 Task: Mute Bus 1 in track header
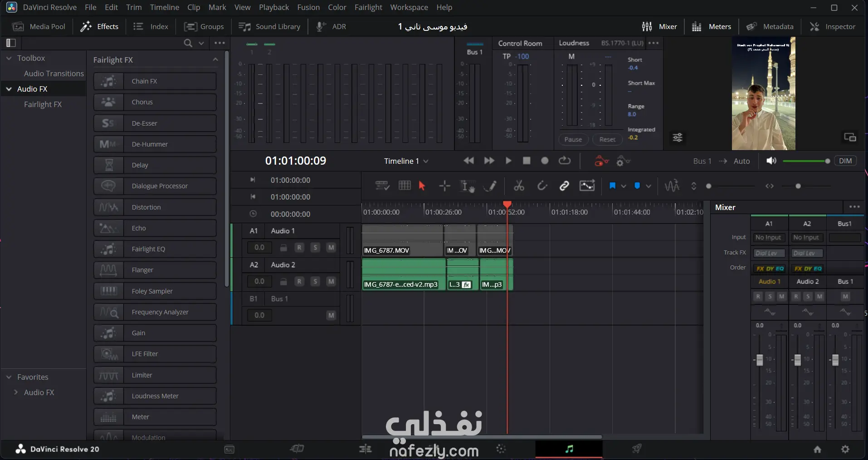(332, 315)
